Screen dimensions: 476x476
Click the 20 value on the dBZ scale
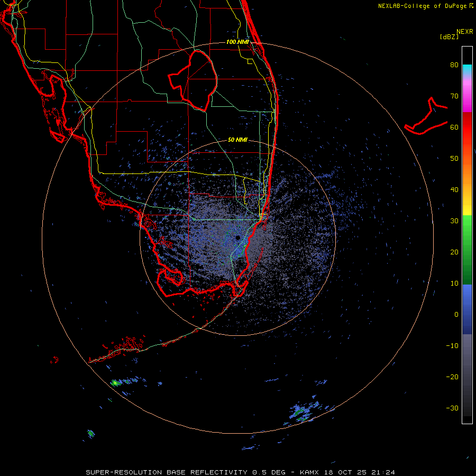click(454, 252)
